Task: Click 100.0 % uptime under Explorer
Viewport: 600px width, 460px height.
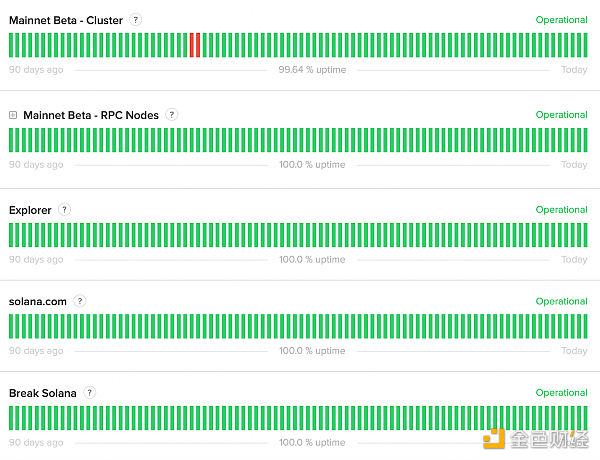Action: 312,259
